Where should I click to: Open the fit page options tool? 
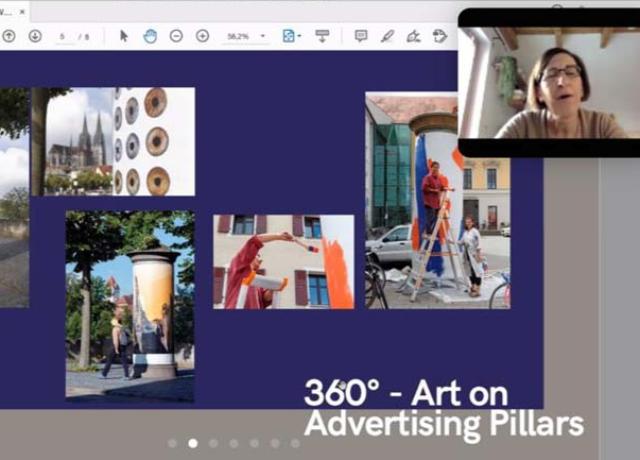288,36
